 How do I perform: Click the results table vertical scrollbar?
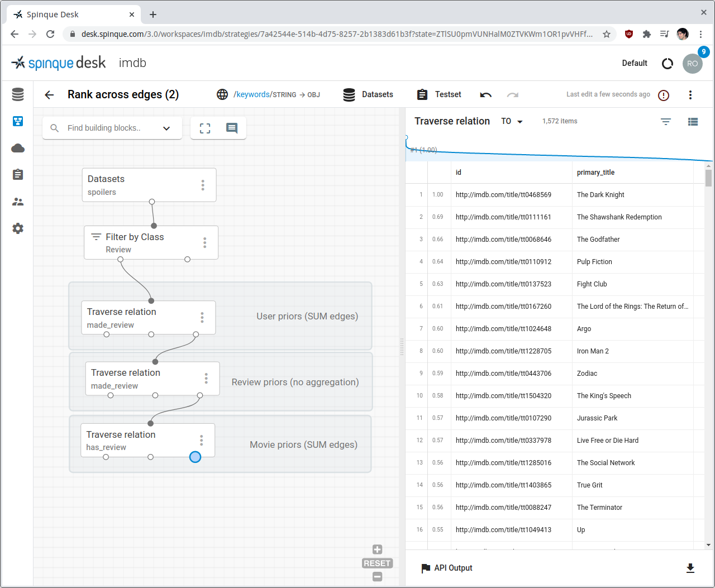click(x=708, y=178)
